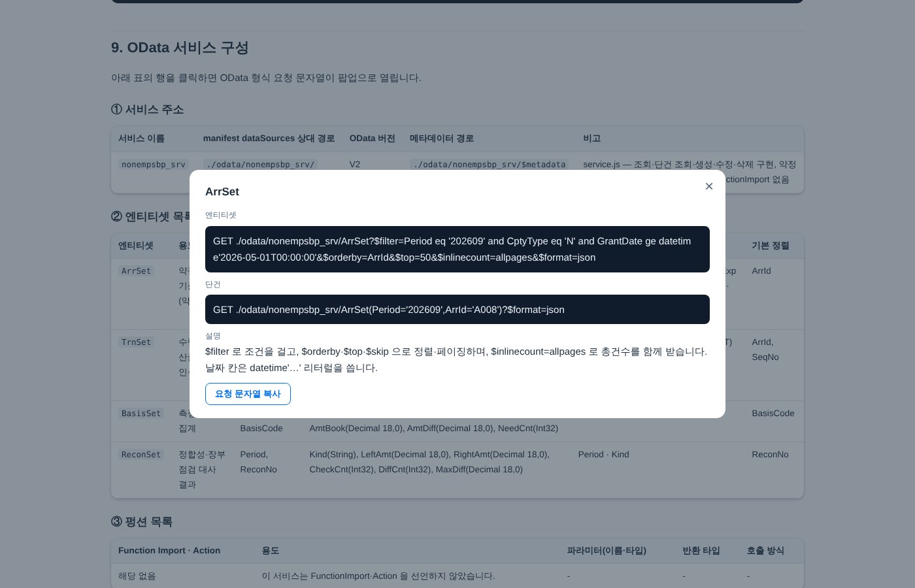The height and width of the screenshot is (588, 915).
Task: Click the 호출 방식 column header
Action: tap(765, 551)
